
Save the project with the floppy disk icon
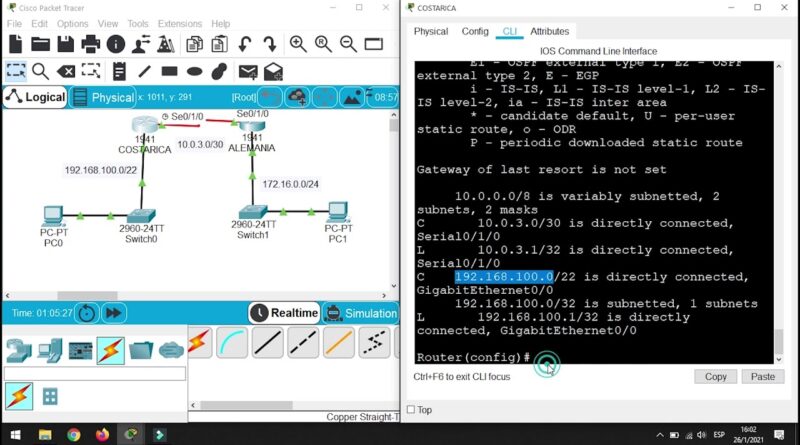(x=65, y=44)
